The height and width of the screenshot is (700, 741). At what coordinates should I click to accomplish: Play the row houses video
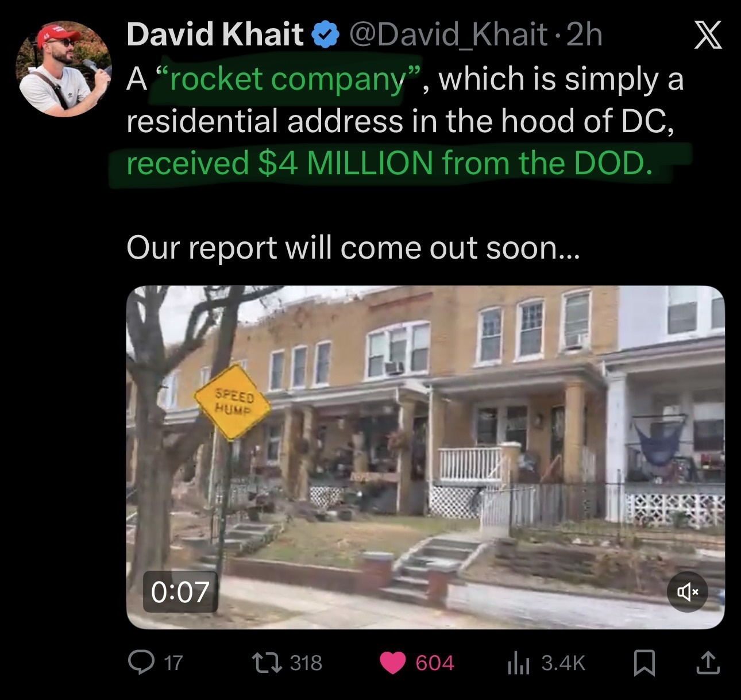(425, 457)
